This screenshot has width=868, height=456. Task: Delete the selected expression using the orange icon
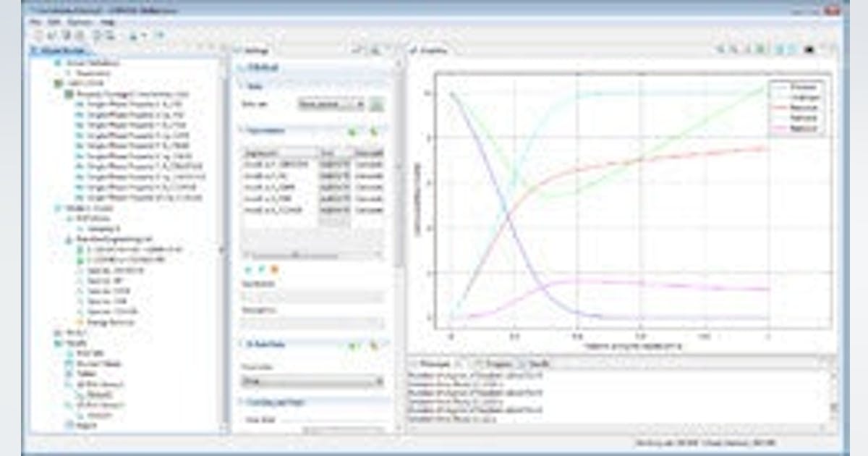[x=274, y=269]
